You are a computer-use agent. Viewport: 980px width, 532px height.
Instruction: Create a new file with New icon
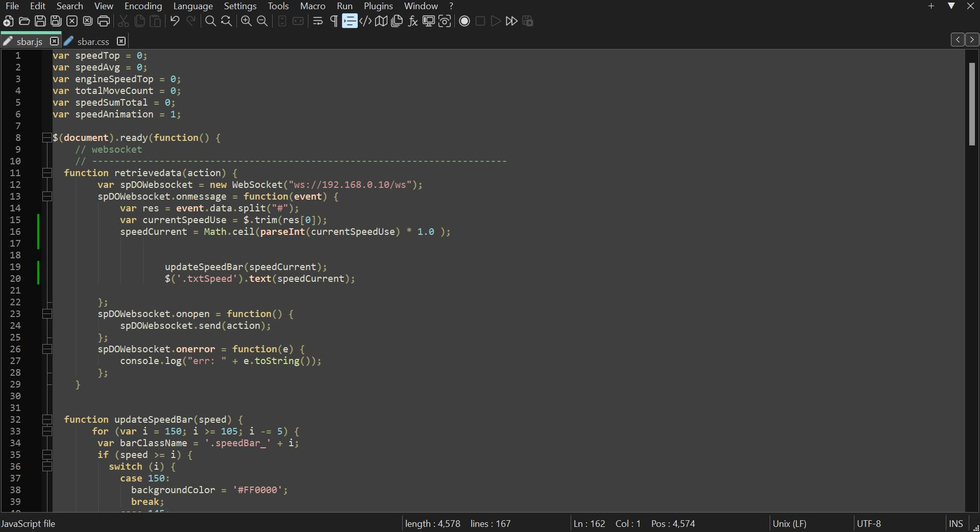8,21
